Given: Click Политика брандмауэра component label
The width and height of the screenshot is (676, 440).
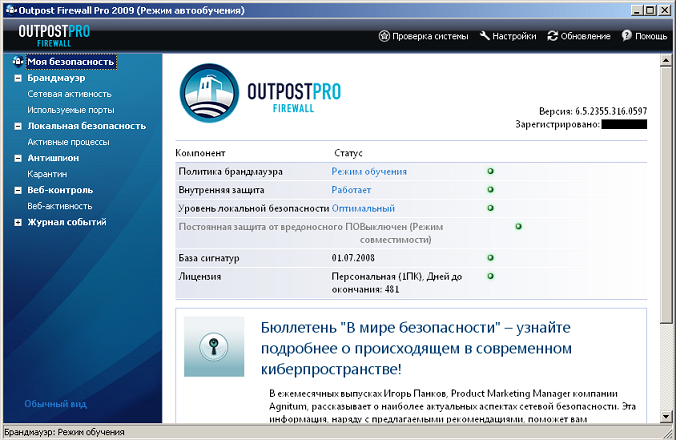Looking at the screenshot, I should 231,172.
